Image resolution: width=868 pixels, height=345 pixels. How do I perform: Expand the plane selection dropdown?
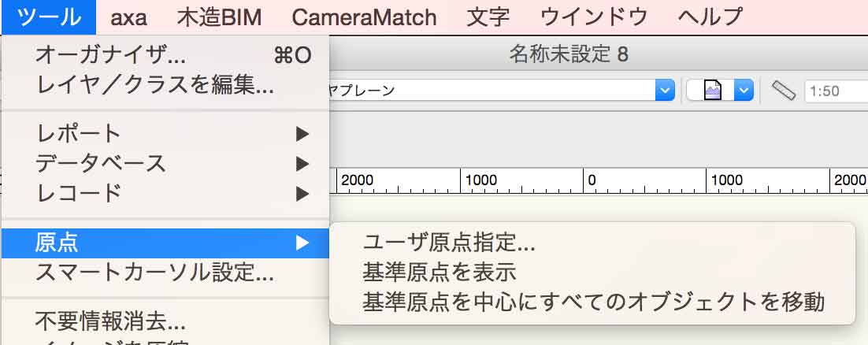666,91
